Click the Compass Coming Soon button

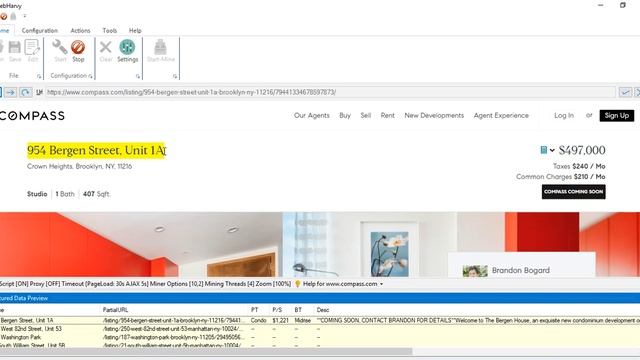573,192
